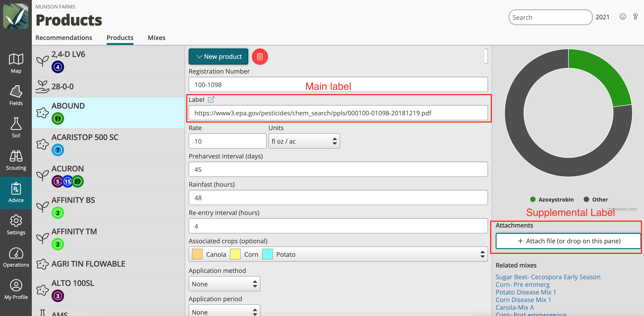644x316 pixels.
Task: Open Corn- Pre emmerg related mix
Action: point(523,285)
